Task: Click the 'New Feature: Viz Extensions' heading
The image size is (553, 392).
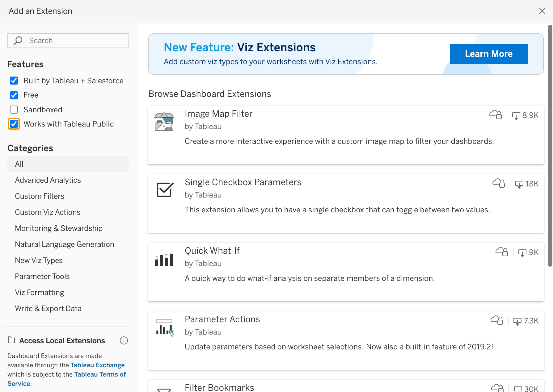Action: 239,47
